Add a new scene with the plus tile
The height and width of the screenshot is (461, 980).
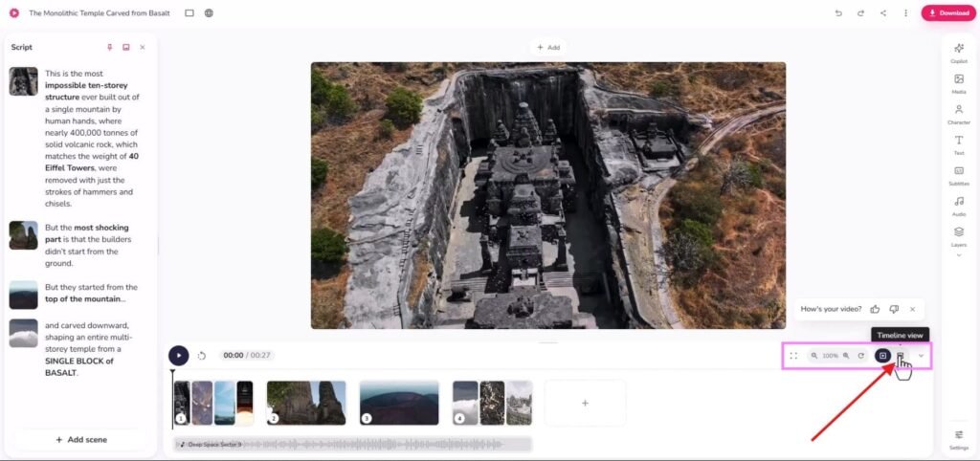click(x=585, y=403)
